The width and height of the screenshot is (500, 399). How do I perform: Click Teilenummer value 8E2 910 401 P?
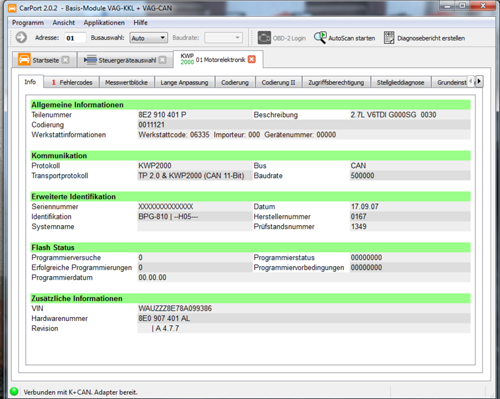click(162, 115)
